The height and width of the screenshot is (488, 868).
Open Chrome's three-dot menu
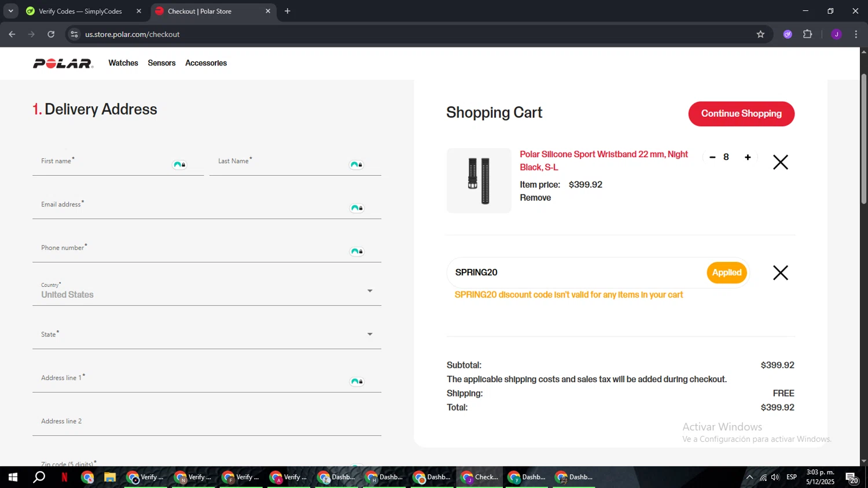tap(856, 34)
